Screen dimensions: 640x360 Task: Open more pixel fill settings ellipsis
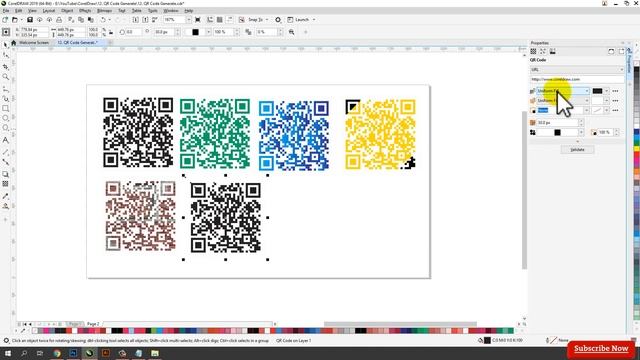[616, 91]
